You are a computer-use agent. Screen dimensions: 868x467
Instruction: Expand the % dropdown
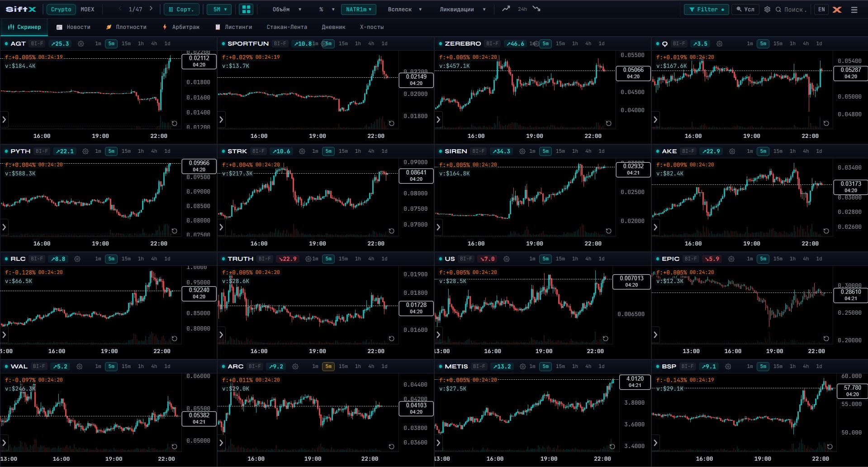pyautogui.click(x=327, y=9)
